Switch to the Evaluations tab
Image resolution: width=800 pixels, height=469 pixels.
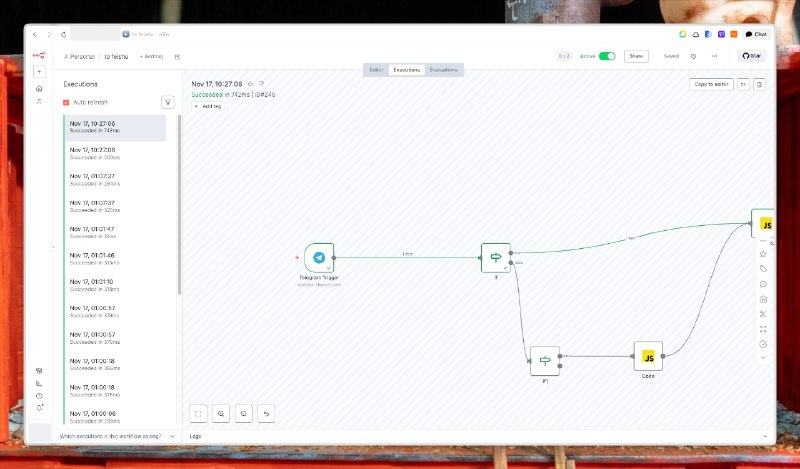click(x=443, y=70)
